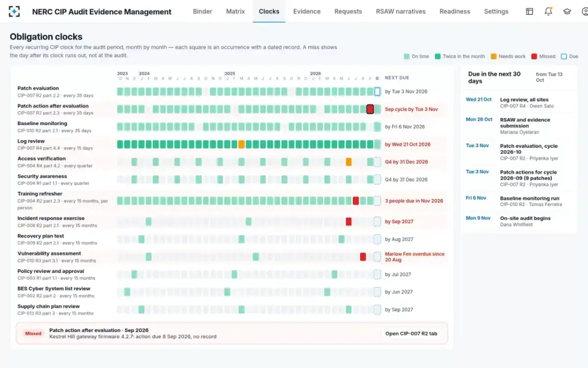Click the Needs work legend swatch

493,56
